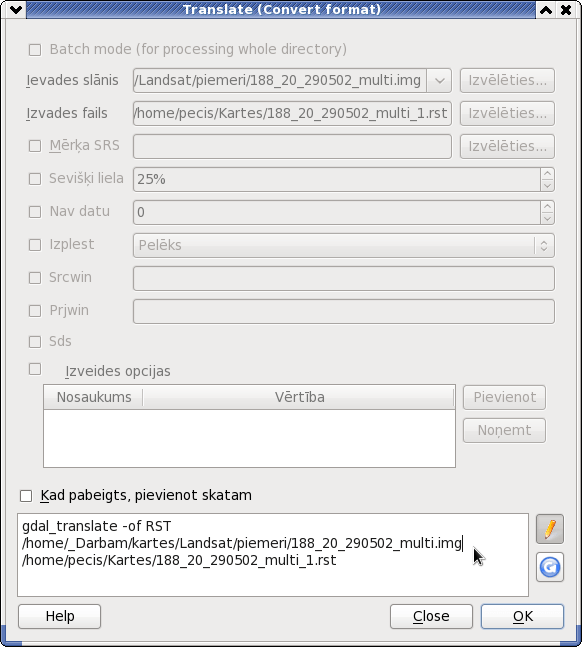Screen dimensions: 582x647
Task: Click the window menu arrow in the title bar
Action: [x=16, y=9]
